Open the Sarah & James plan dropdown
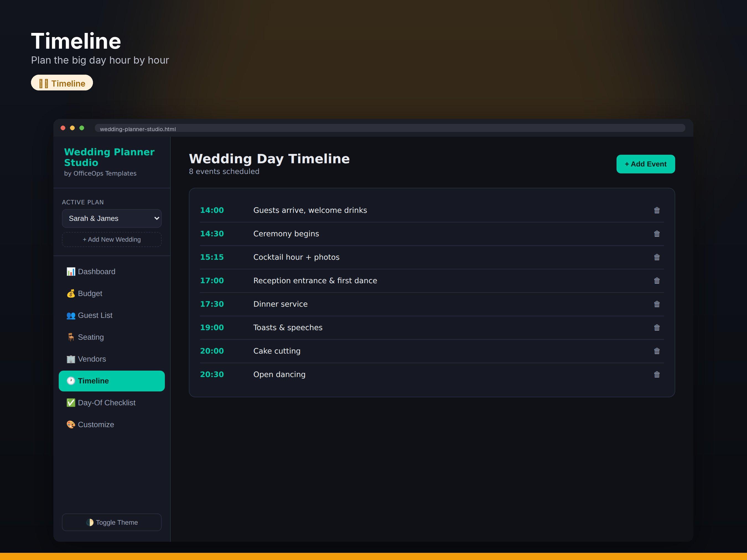Viewport: 747px width, 560px height. tap(112, 218)
